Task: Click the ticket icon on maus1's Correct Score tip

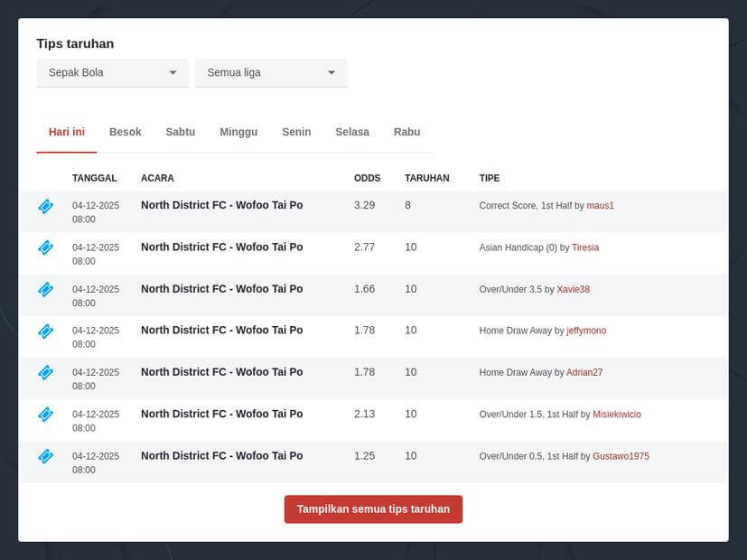Action: point(45,206)
